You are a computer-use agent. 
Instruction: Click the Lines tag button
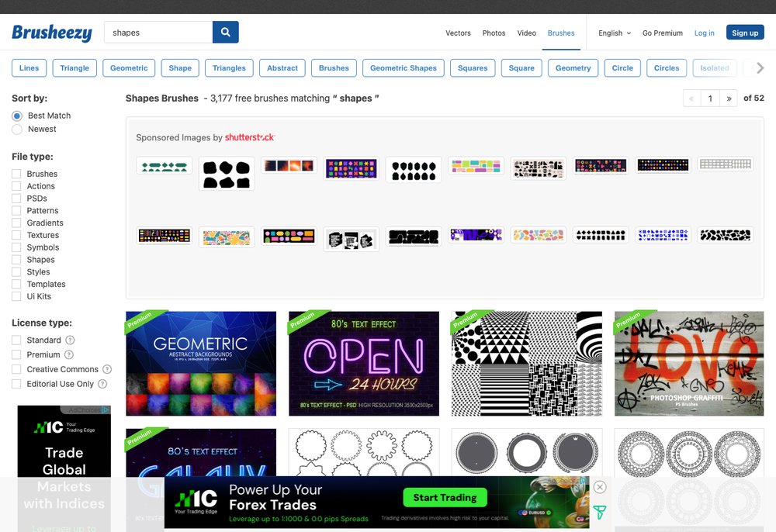click(29, 68)
